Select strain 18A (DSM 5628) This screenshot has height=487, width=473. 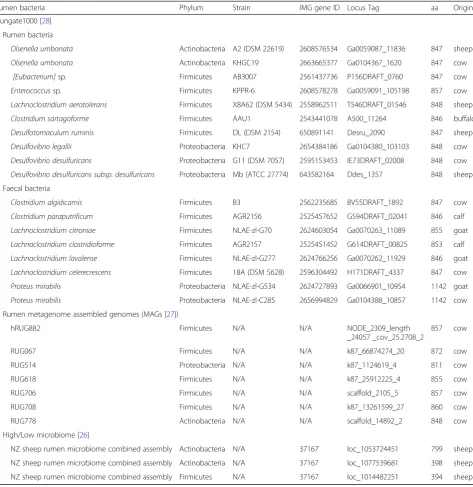[x=258, y=272]
